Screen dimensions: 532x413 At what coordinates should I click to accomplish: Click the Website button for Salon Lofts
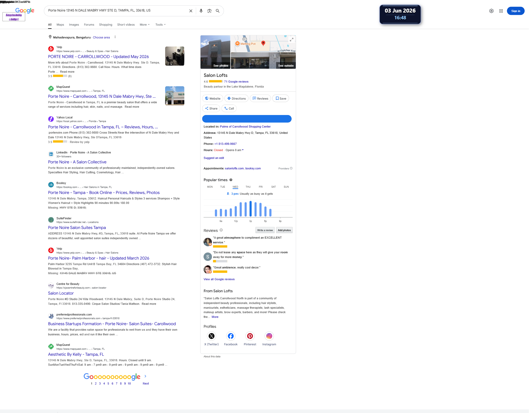pyautogui.click(x=213, y=98)
